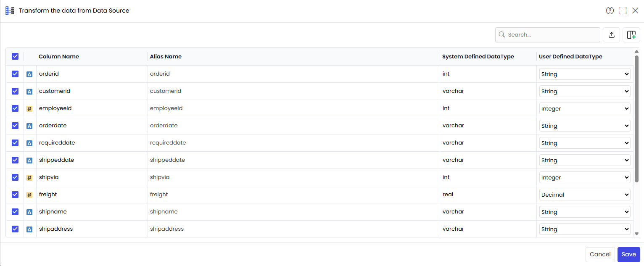
Task: Edit the alias name for shipaddress
Action: point(293,229)
